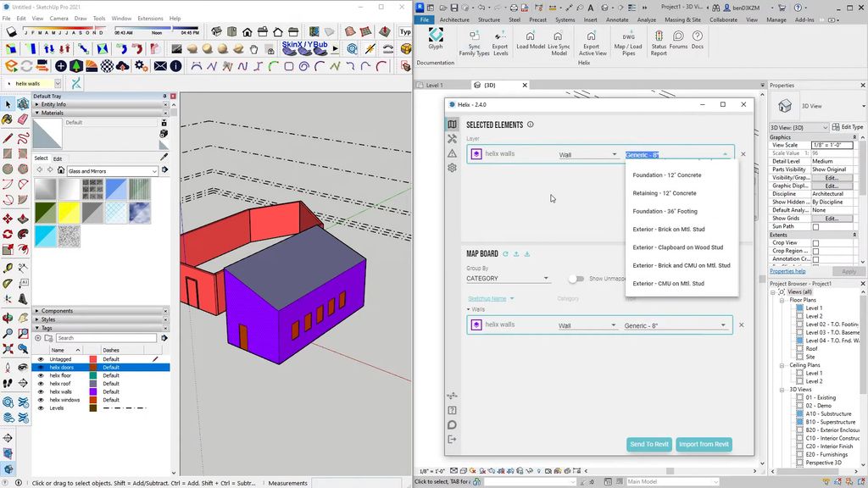Expand the Components tray panel
The height and width of the screenshot is (488, 868).
pos(58,311)
